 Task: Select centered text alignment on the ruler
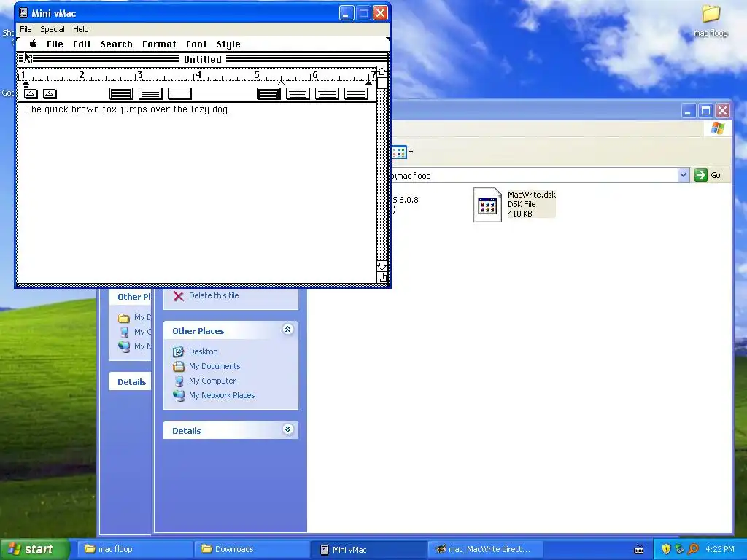point(298,93)
